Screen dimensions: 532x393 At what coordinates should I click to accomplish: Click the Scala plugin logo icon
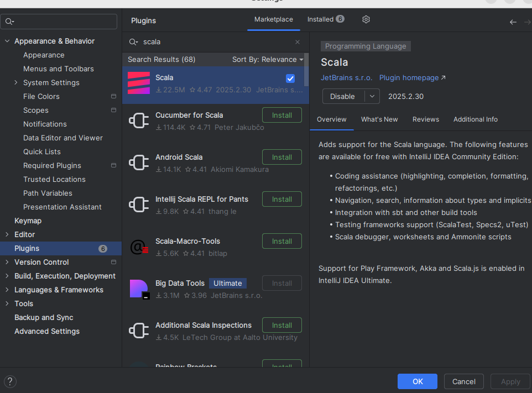139,83
